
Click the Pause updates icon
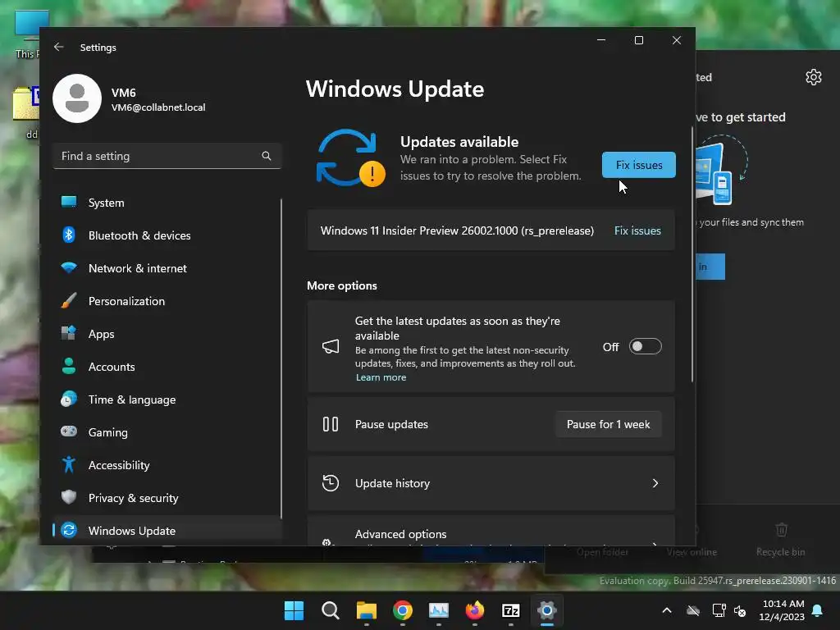click(x=331, y=424)
